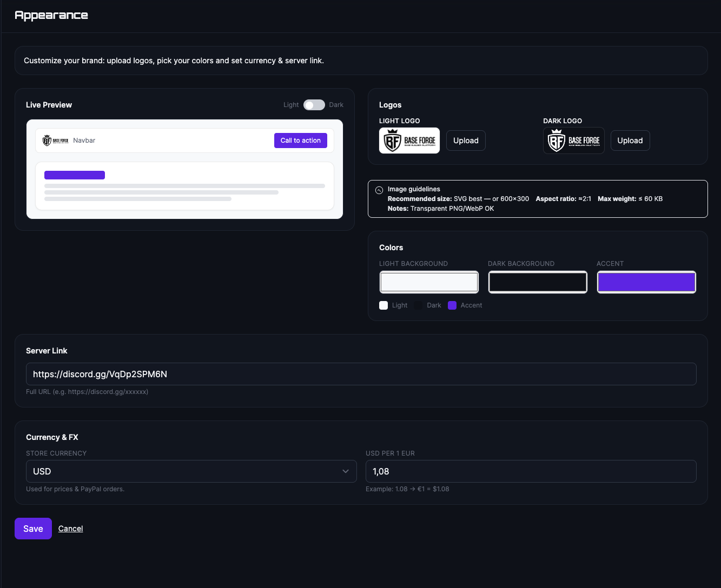This screenshot has width=721, height=588.
Task: Open the Store Currency dropdown
Action: point(191,471)
